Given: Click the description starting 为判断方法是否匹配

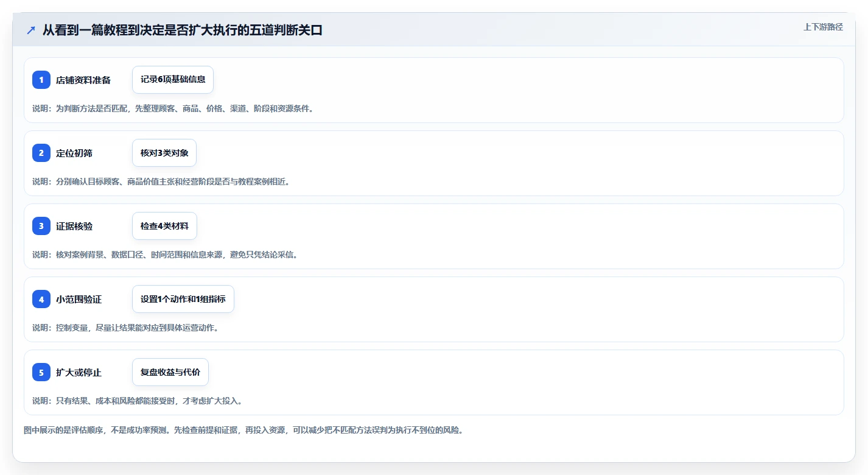Looking at the screenshot, I should (173, 108).
